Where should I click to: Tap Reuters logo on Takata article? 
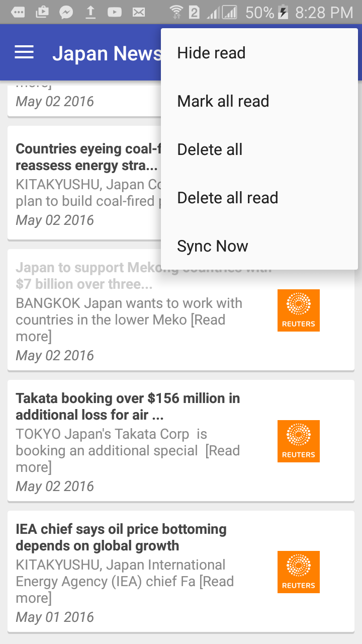tap(298, 441)
